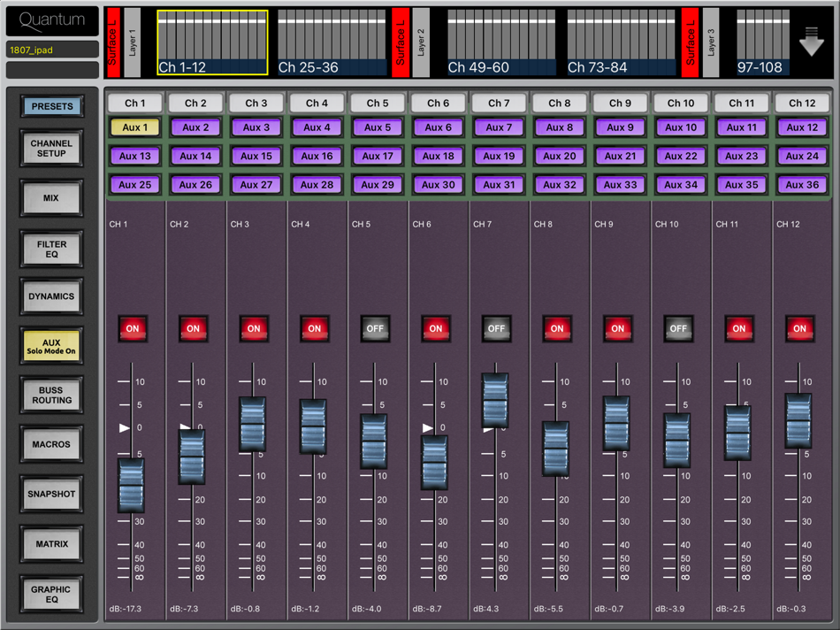Open the MACROS page
The image size is (840, 630).
pos(52,444)
